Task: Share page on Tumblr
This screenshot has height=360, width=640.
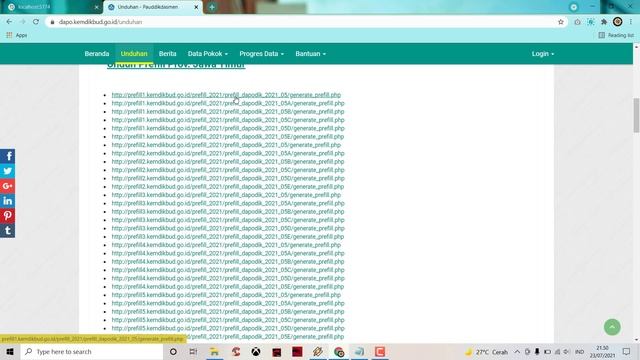Action: tap(7, 231)
